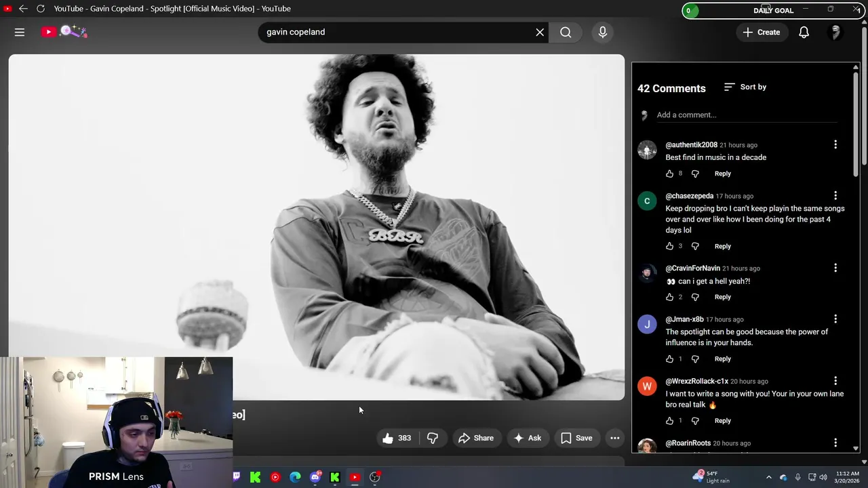Dislike the video with thumbs down

433,438
